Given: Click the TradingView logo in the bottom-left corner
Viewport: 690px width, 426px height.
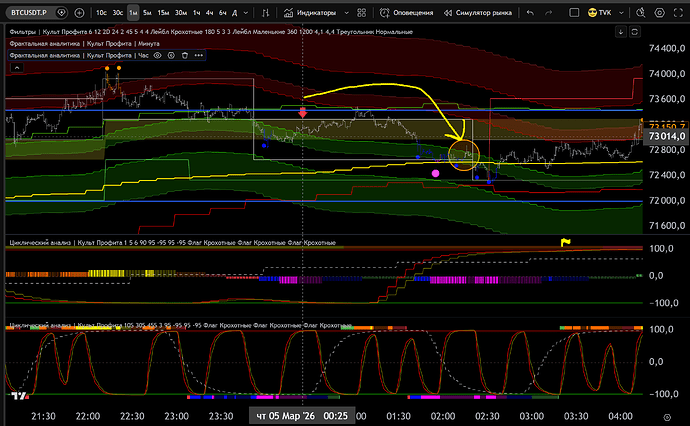Looking at the screenshot, I should (x=18, y=395).
